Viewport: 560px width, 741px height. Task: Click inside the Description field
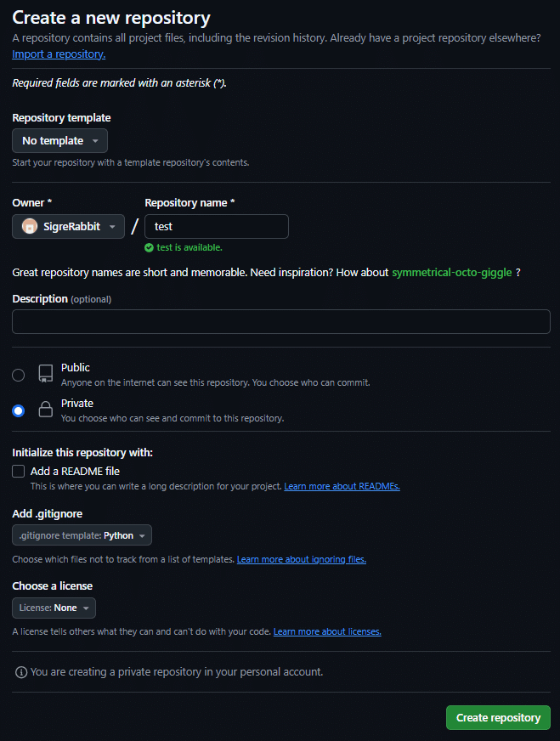(x=280, y=321)
